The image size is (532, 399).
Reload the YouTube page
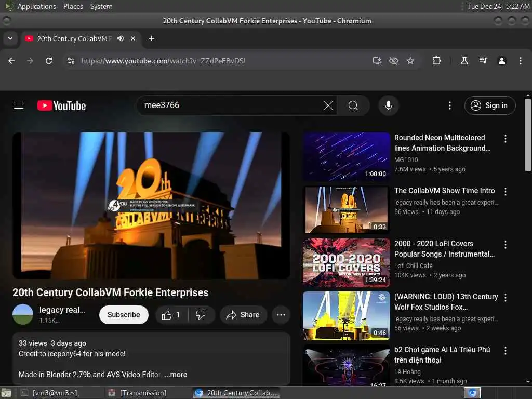[49, 61]
